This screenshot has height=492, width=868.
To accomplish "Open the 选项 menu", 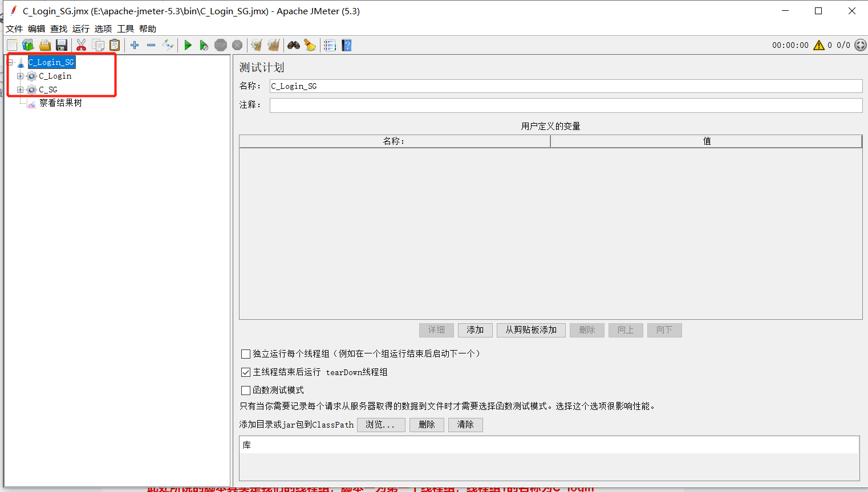I will tap(103, 29).
